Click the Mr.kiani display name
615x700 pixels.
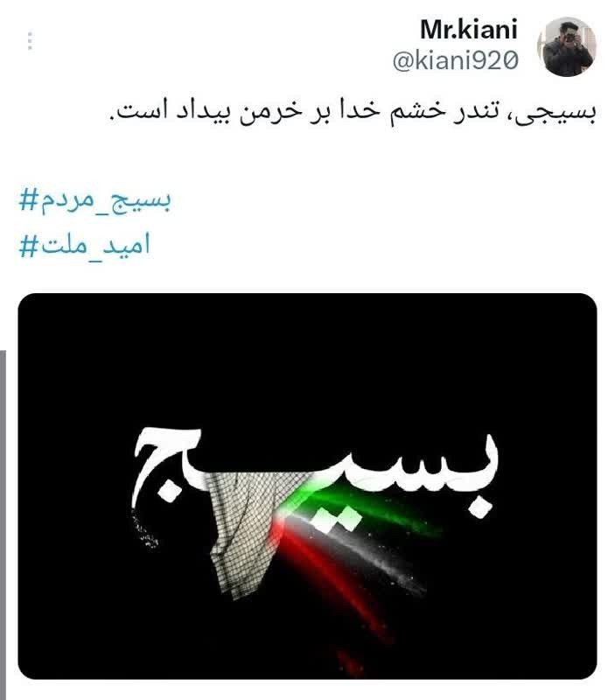[469, 30]
